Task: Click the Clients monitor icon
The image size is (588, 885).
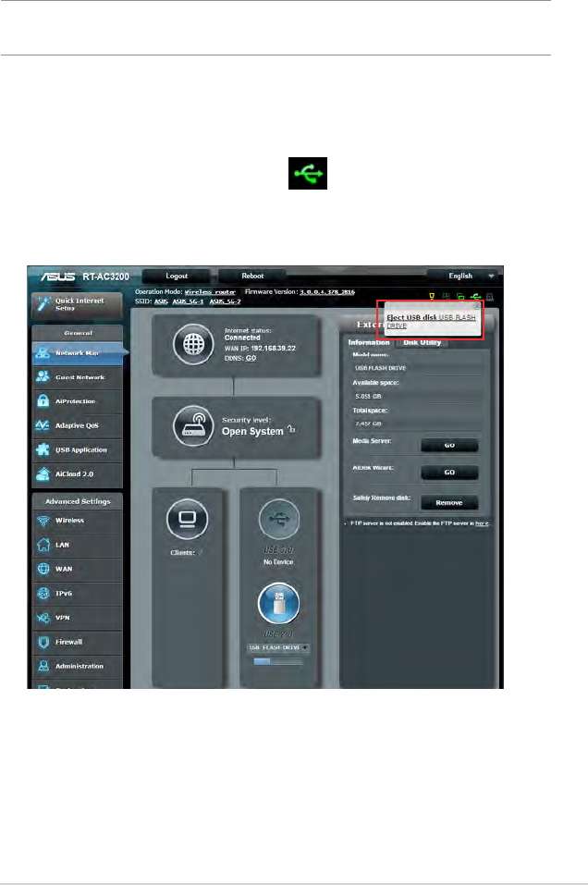Action: point(188,520)
